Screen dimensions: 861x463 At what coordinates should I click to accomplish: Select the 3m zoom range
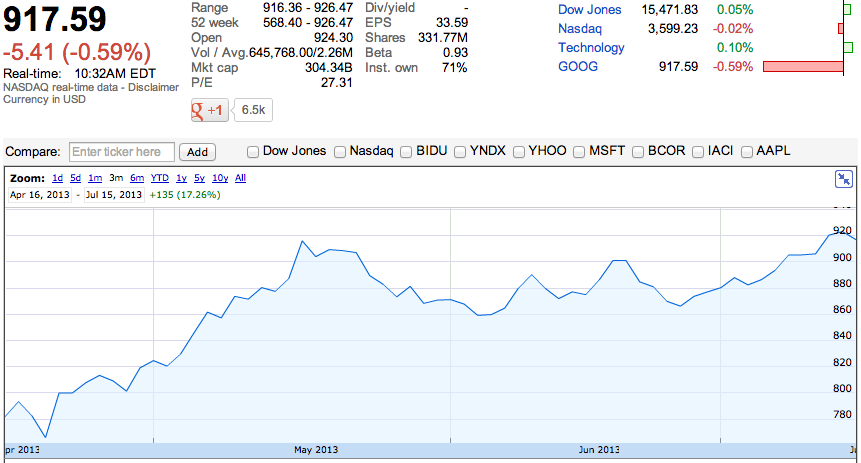pyautogui.click(x=116, y=178)
